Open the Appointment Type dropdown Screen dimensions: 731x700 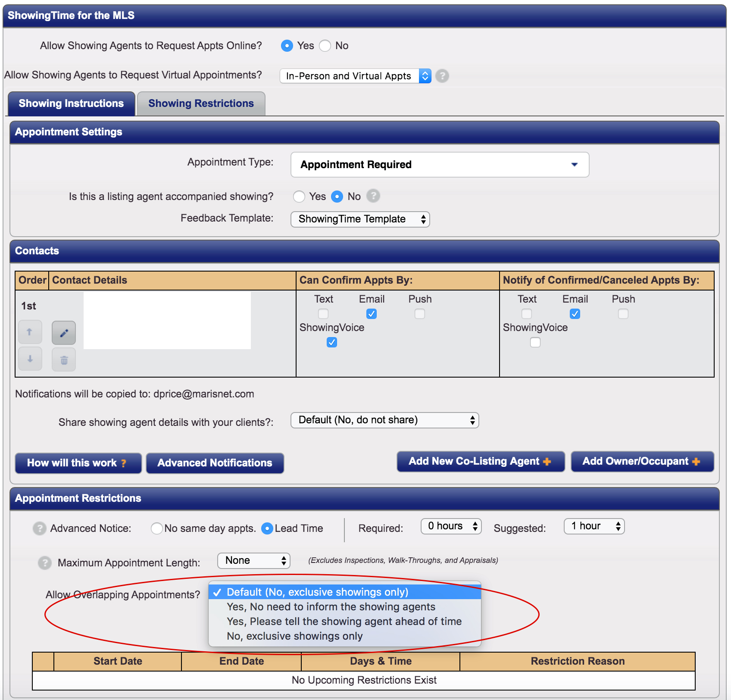tap(440, 165)
